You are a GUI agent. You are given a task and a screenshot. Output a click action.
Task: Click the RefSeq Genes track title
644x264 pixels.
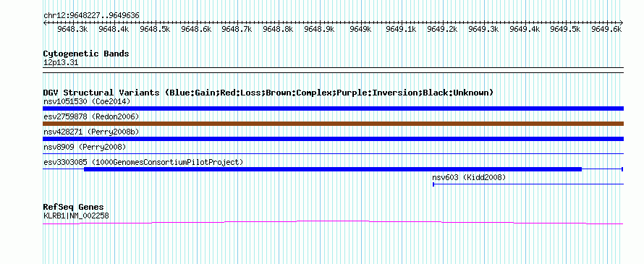74,207
